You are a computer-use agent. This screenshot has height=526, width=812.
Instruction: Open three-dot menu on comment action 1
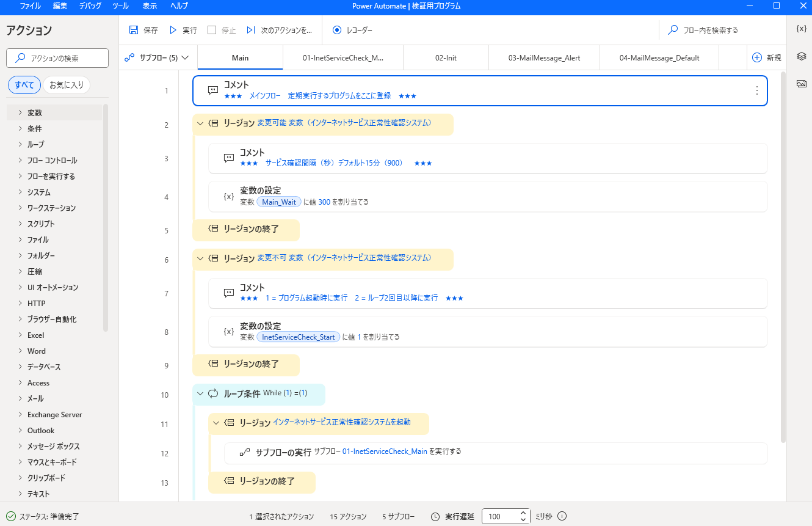pos(757,90)
